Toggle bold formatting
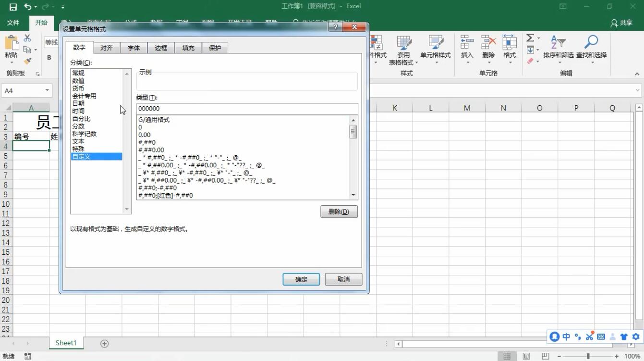Viewport: 644px width, 361px height. click(x=49, y=58)
